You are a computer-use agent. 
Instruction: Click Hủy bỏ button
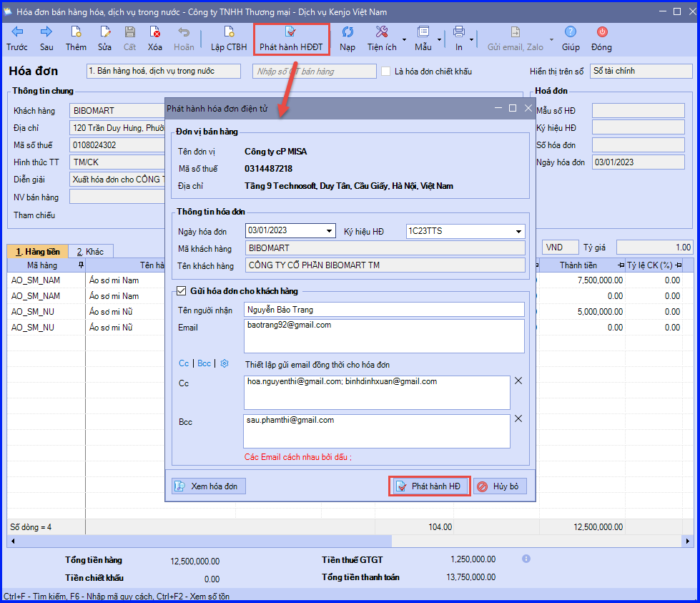pos(500,486)
